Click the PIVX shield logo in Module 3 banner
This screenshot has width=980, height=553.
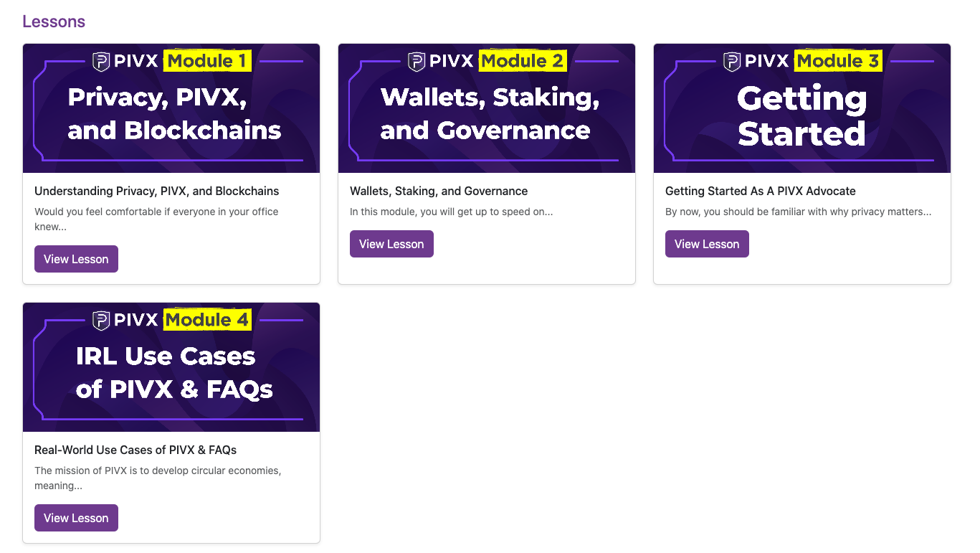pos(732,61)
